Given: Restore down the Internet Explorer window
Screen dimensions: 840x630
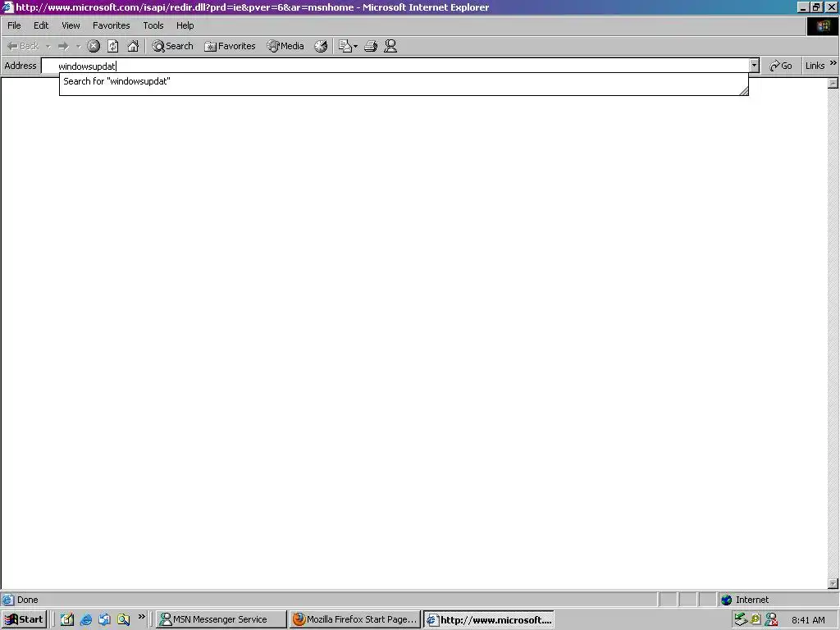Looking at the screenshot, I should tap(816, 7).
